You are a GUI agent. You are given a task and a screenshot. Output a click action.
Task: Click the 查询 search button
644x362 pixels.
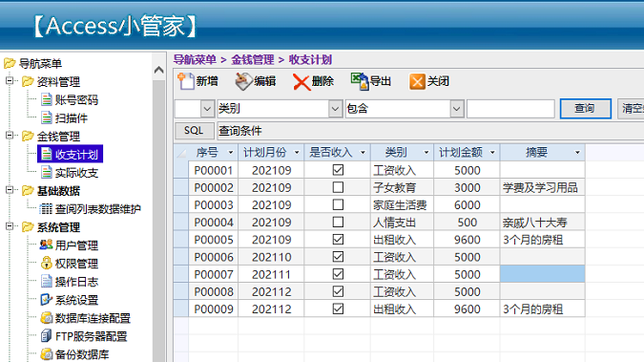click(x=585, y=109)
